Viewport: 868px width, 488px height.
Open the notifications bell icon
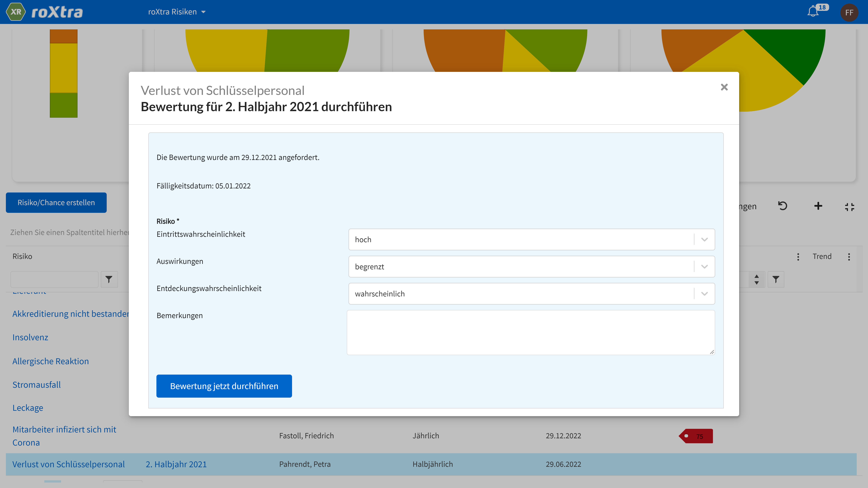point(813,12)
